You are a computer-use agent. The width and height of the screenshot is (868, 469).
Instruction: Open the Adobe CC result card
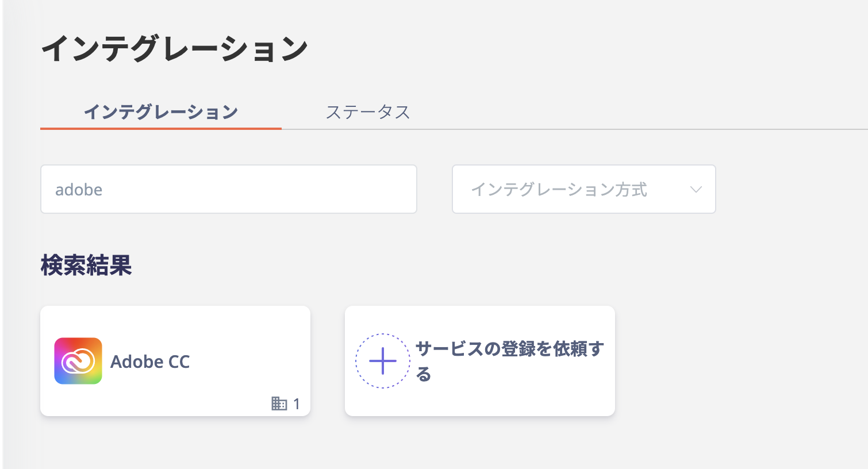(x=175, y=361)
